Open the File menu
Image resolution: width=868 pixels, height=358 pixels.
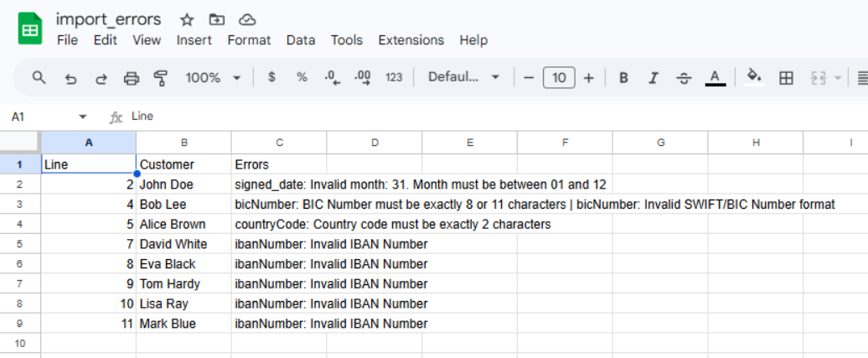[68, 40]
